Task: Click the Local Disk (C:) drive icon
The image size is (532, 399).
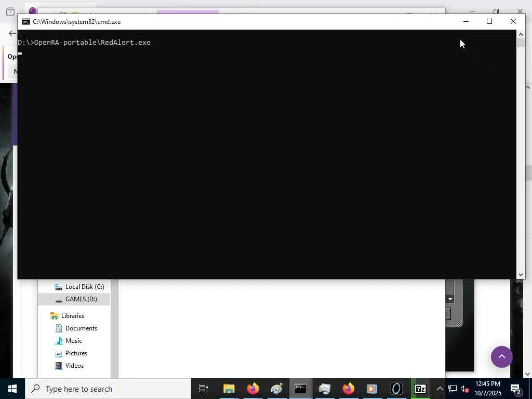Action: click(x=58, y=287)
